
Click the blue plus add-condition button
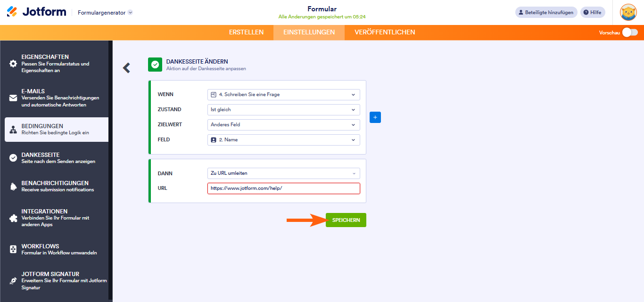pos(375,117)
